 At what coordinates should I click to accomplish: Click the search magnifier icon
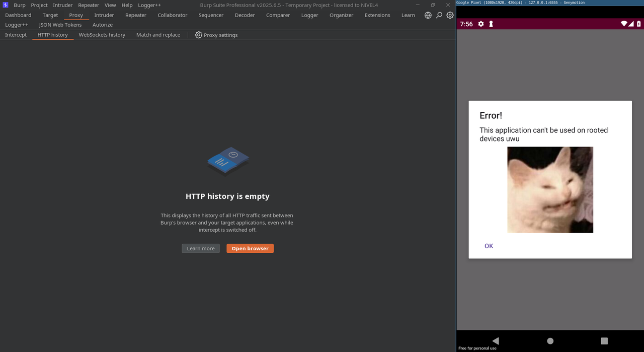[439, 15]
